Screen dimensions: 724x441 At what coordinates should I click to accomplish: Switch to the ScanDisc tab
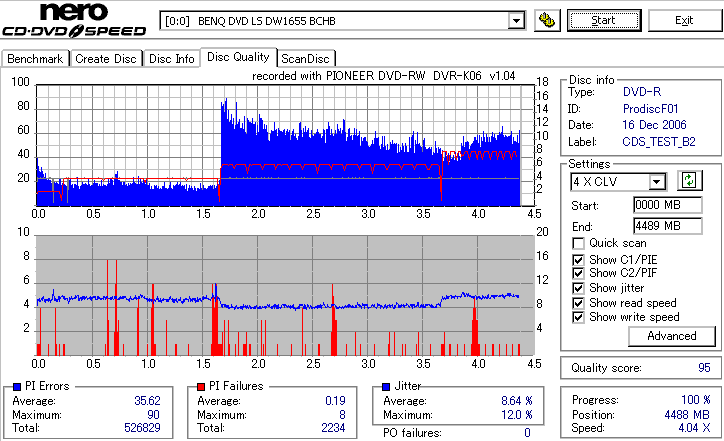pyautogui.click(x=305, y=59)
